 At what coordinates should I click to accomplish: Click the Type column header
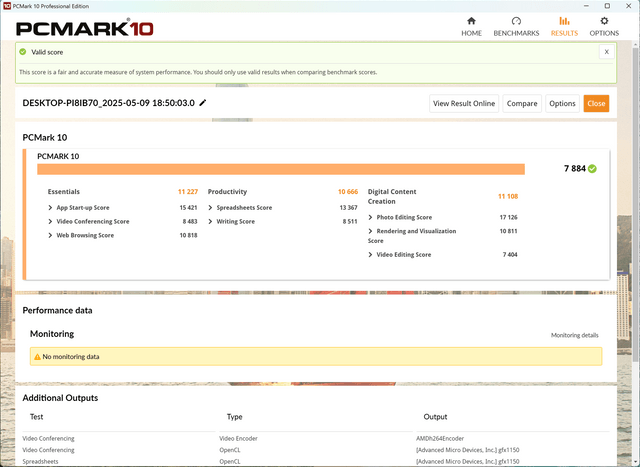point(234,417)
